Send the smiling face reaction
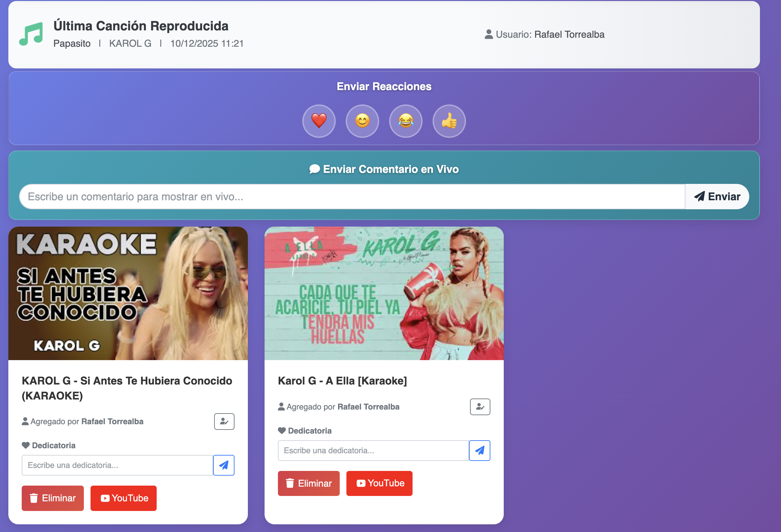 click(362, 121)
